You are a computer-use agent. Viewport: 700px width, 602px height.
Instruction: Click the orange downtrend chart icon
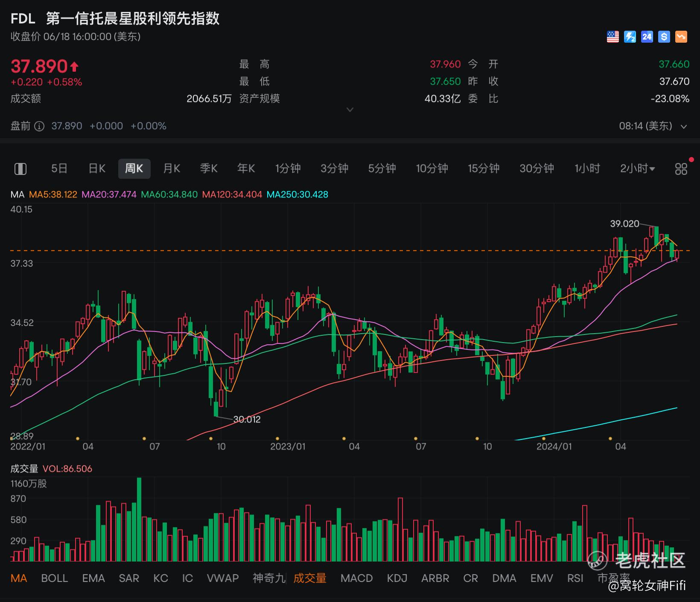coord(681,37)
